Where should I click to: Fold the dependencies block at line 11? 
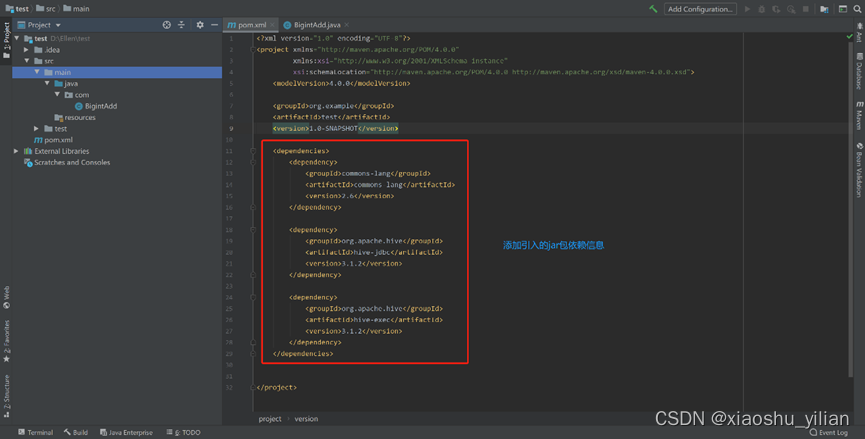(253, 151)
